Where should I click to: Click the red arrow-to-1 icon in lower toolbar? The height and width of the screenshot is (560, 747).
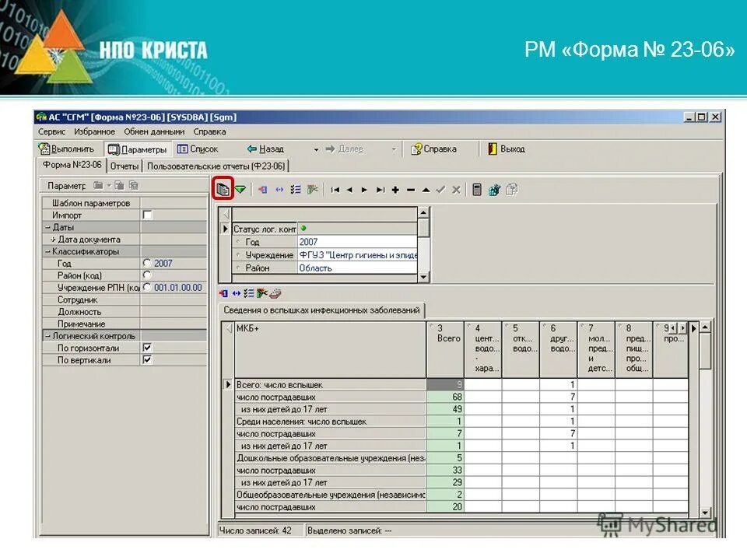pos(223,293)
